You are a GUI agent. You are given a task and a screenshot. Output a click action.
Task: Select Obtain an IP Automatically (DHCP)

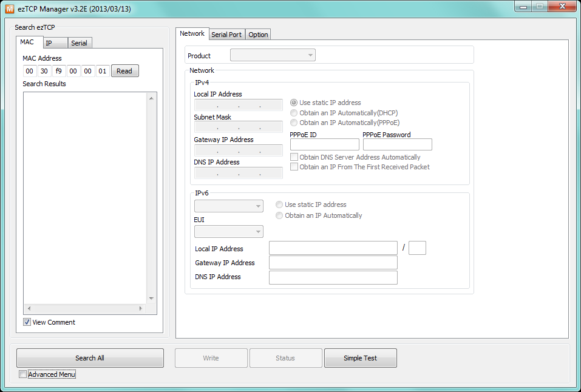coord(294,113)
